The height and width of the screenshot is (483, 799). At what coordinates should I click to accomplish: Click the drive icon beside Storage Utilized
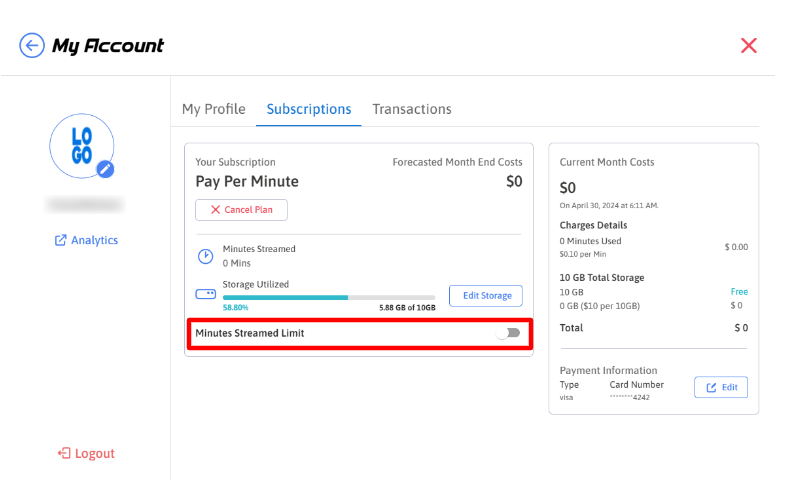click(205, 295)
